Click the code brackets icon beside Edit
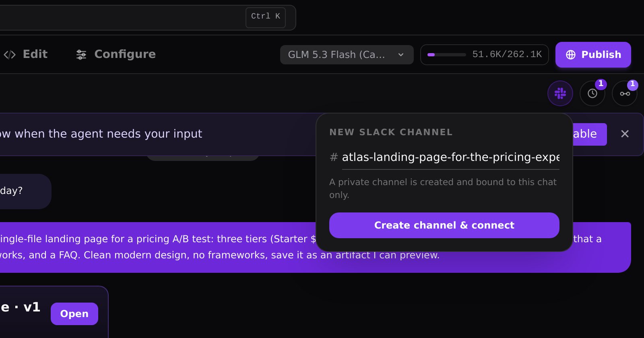Image resolution: width=644 pixels, height=338 pixels. [x=10, y=55]
